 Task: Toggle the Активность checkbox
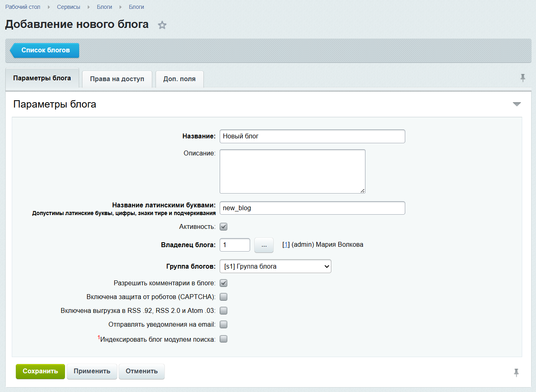[223, 227]
